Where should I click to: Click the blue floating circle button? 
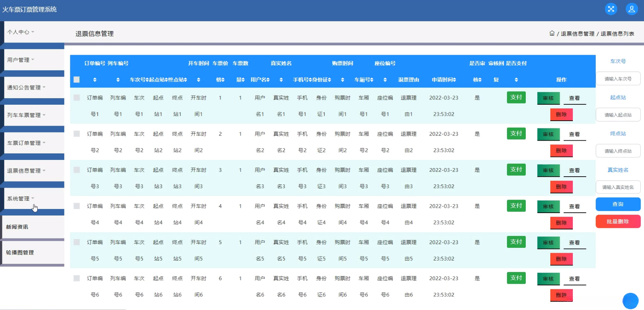coord(630,301)
